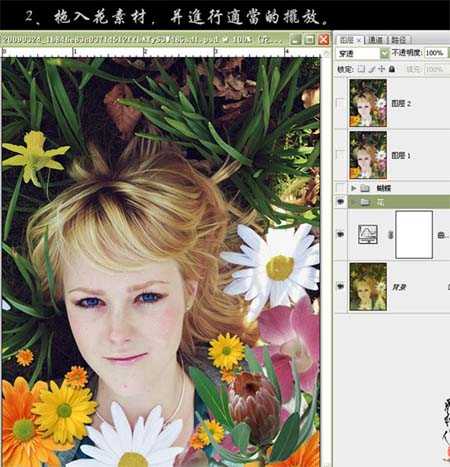Click the 花 group folder icon

pyautogui.click(x=365, y=202)
